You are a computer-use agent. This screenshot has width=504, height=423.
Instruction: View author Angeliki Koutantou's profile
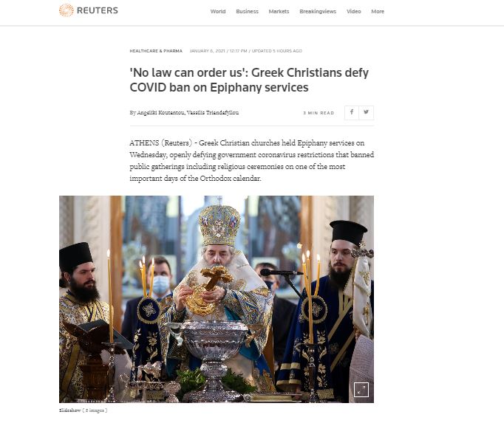tap(160, 113)
